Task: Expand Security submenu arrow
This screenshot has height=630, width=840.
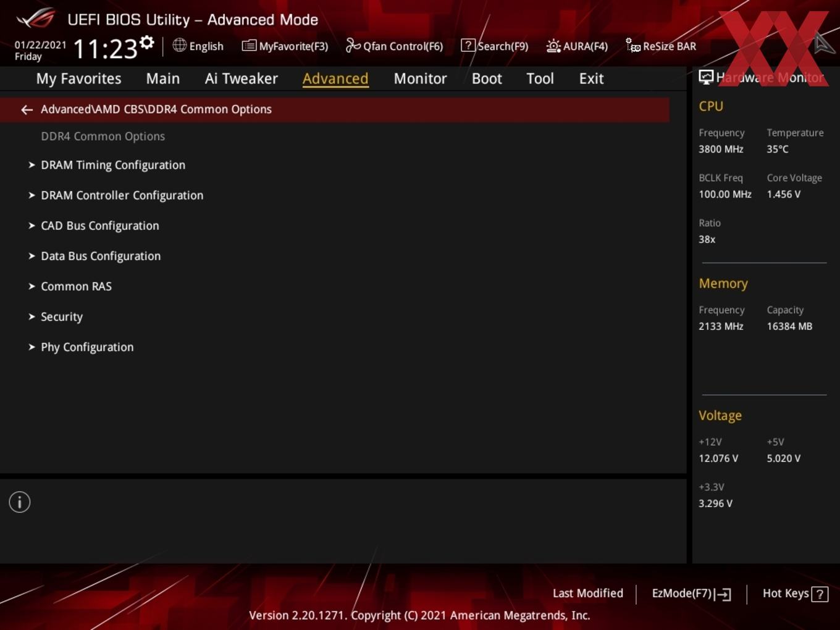Action: pyautogui.click(x=31, y=316)
